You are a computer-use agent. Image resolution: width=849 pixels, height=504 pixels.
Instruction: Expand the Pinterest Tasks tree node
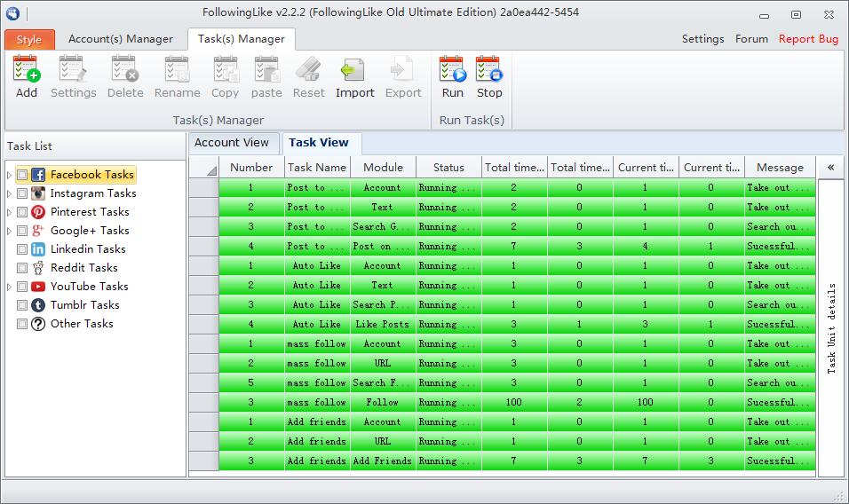click(x=9, y=212)
